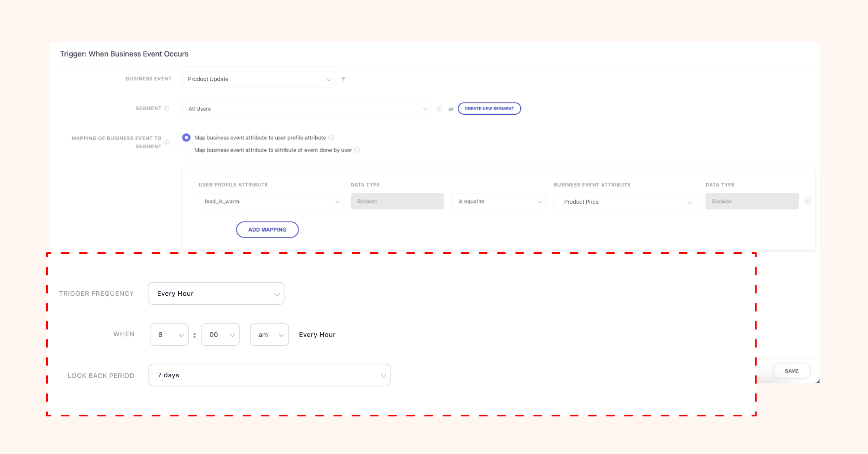Open the 'is equal to' operator dropdown
The image size is (868, 454).
coord(498,201)
